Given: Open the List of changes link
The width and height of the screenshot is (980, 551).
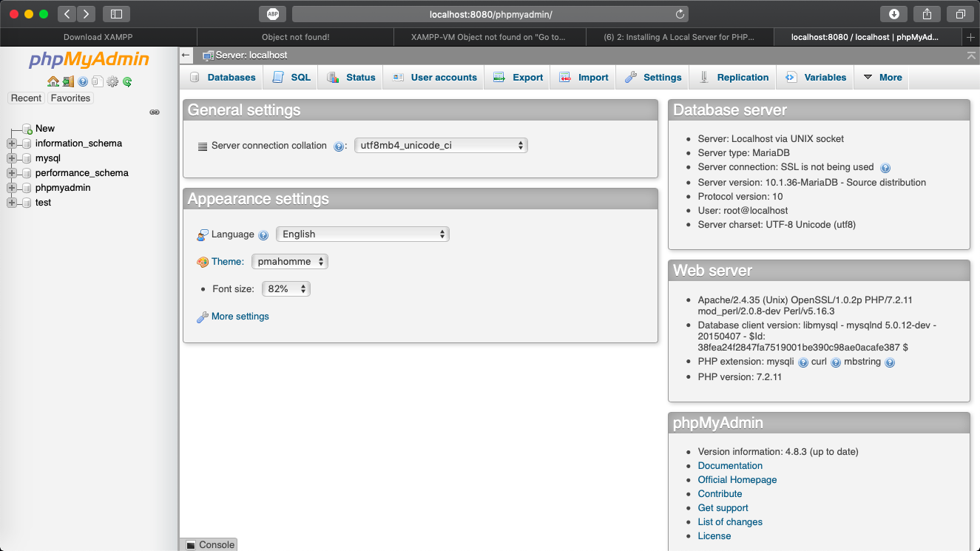Looking at the screenshot, I should (730, 522).
